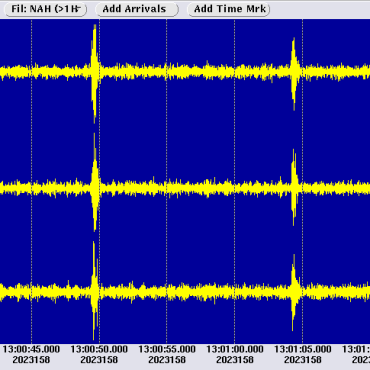Open the Fil: NAH filter button

45,9
